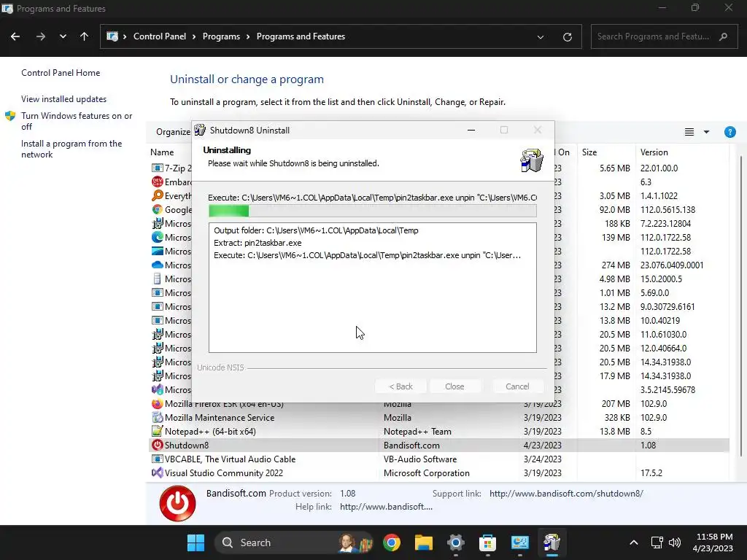Go up one level with up arrow
The width and height of the screenshot is (747, 560).
[x=84, y=36]
